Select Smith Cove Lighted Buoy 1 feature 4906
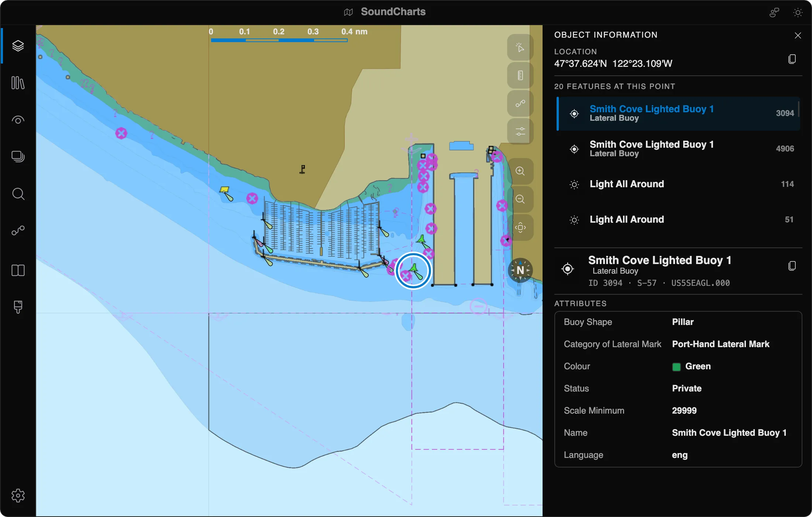Viewport: 812px width, 517px height. tap(678, 149)
